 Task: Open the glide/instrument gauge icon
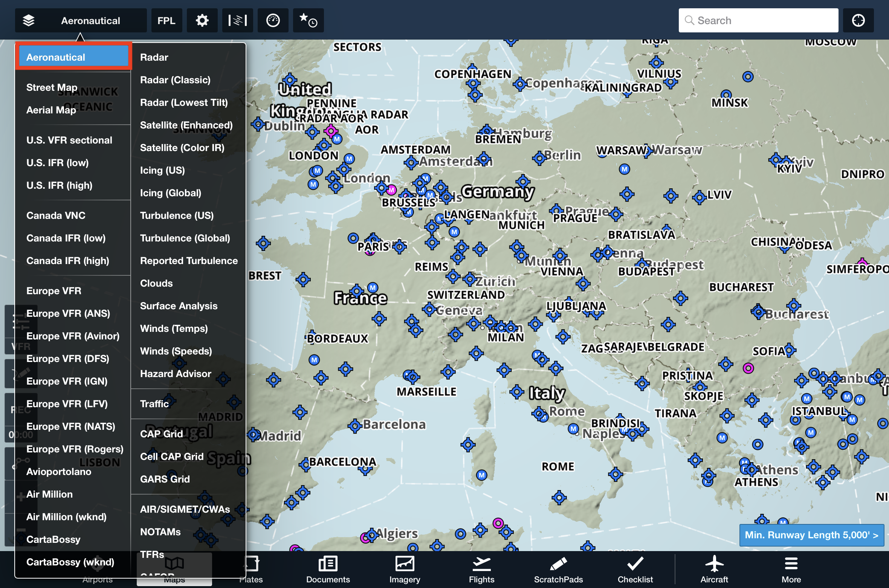coord(273,21)
